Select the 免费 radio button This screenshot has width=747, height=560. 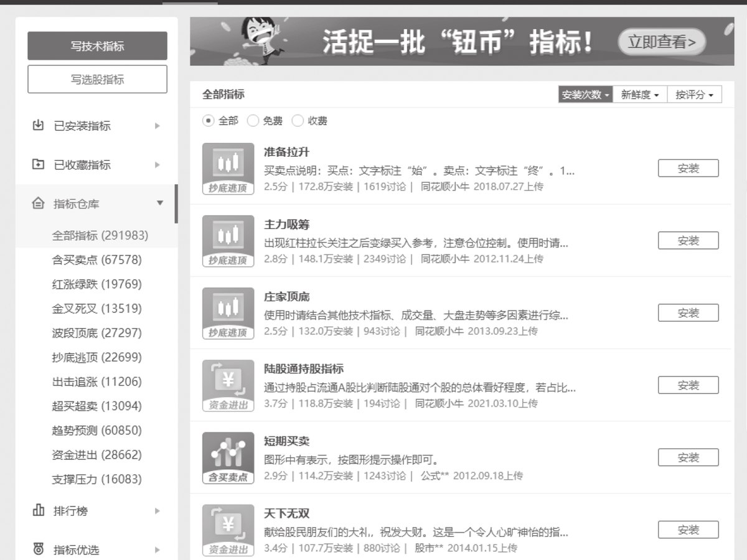point(253,121)
